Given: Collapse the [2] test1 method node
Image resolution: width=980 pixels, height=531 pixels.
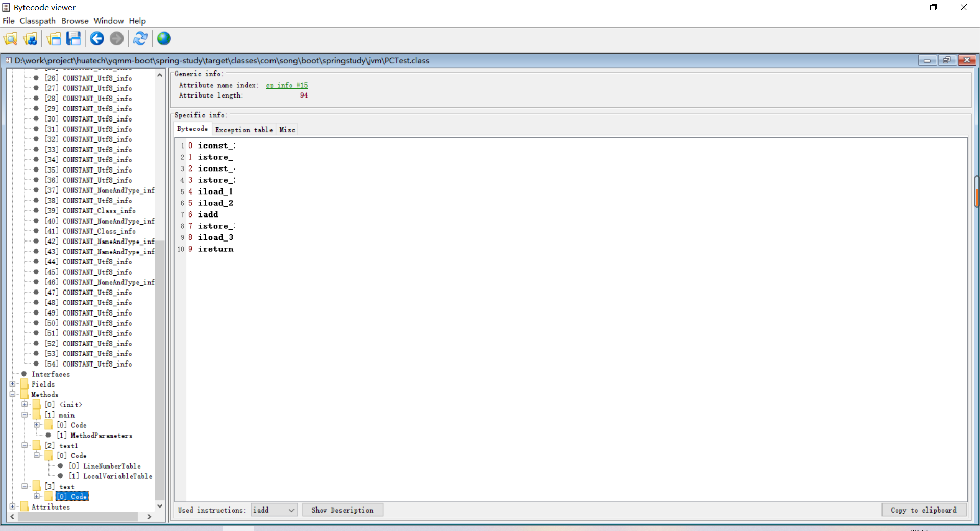Looking at the screenshot, I should coord(24,445).
